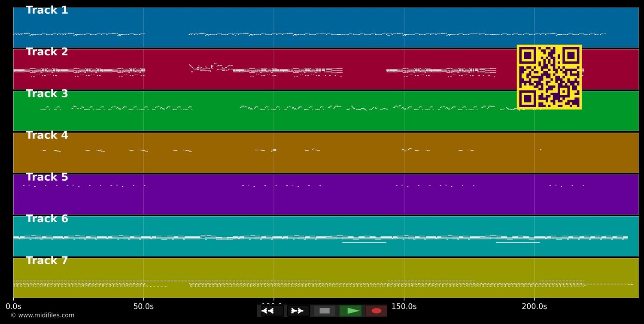Select the Track 3 label

tap(47, 94)
